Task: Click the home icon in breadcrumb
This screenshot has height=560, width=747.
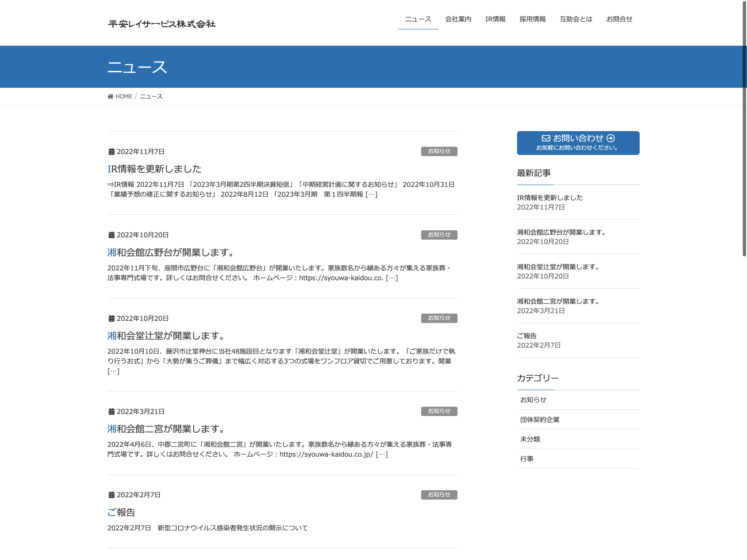Action: pos(110,97)
